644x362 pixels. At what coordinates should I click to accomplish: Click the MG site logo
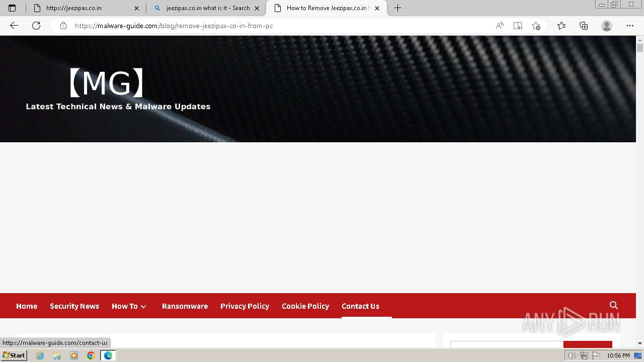click(106, 83)
